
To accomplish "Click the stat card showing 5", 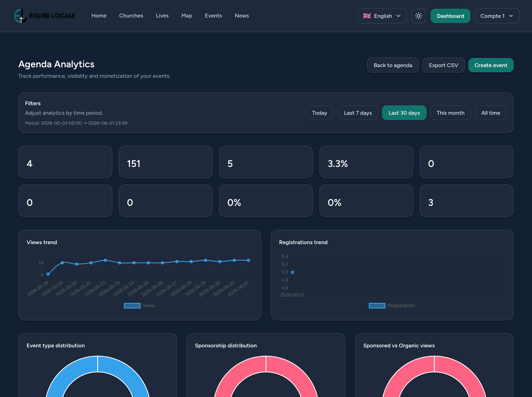I will pos(266,162).
